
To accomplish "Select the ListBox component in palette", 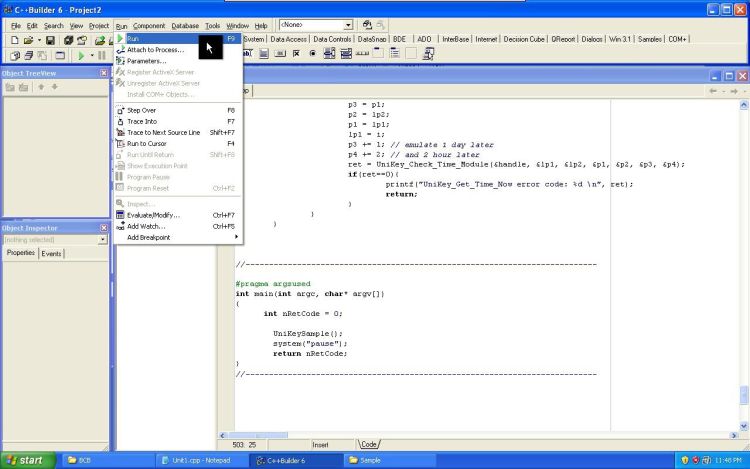I will [330, 54].
